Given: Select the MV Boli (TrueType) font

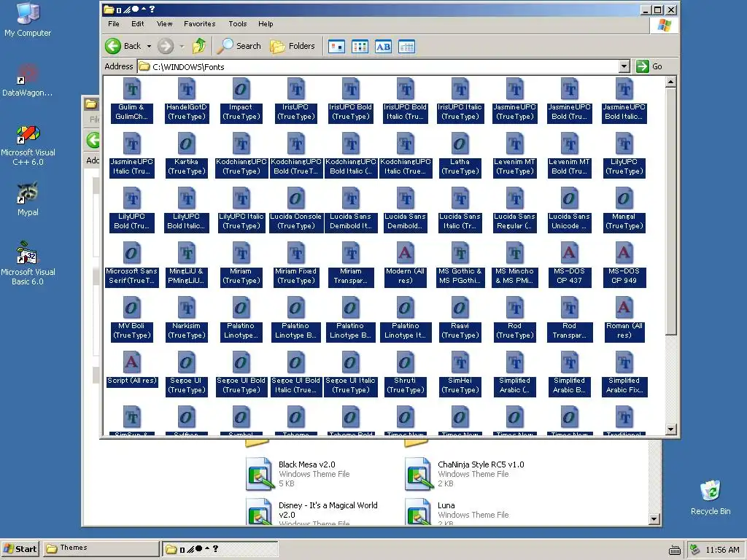Looking at the screenshot, I should [x=131, y=319].
